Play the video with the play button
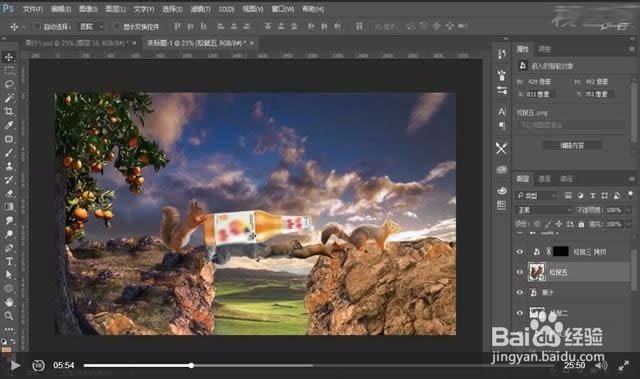Viewport: 640px width, 379px height. (16, 365)
